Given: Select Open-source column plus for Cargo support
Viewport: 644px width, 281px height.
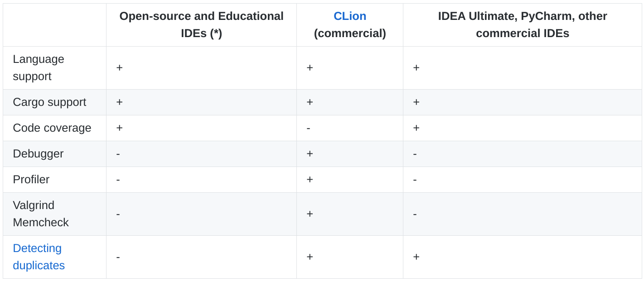Looking at the screenshot, I should click(x=119, y=102).
